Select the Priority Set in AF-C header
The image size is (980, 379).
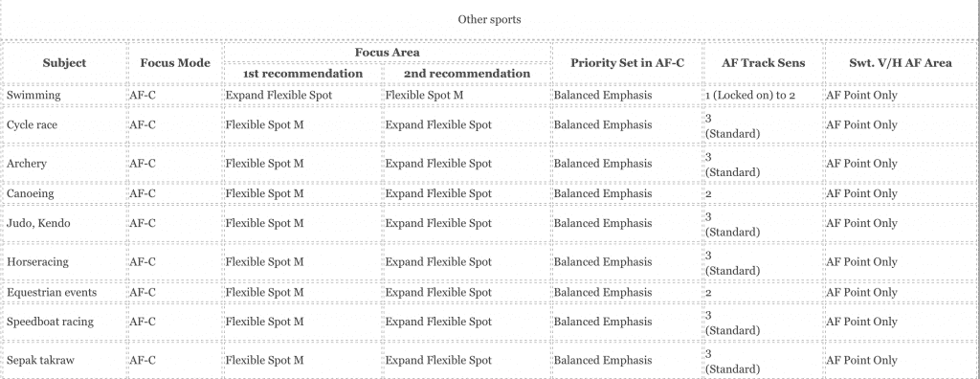pyautogui.click(x=628, y=62)
